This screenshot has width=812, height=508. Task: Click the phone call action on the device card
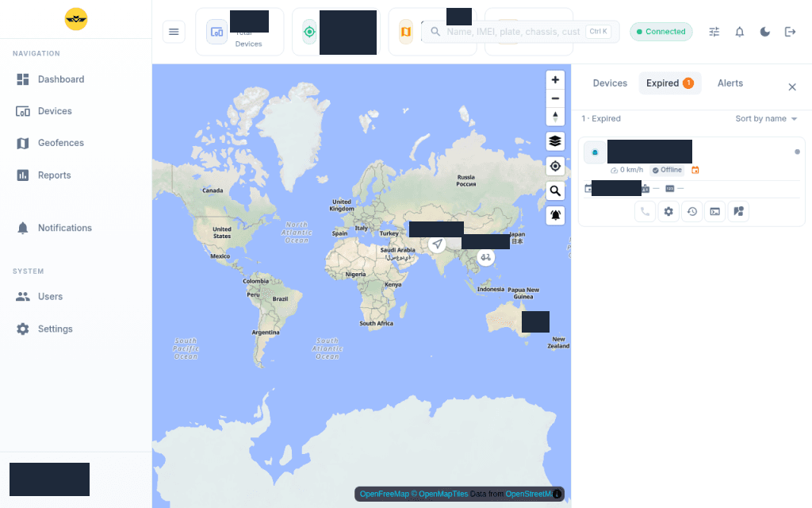645,211
